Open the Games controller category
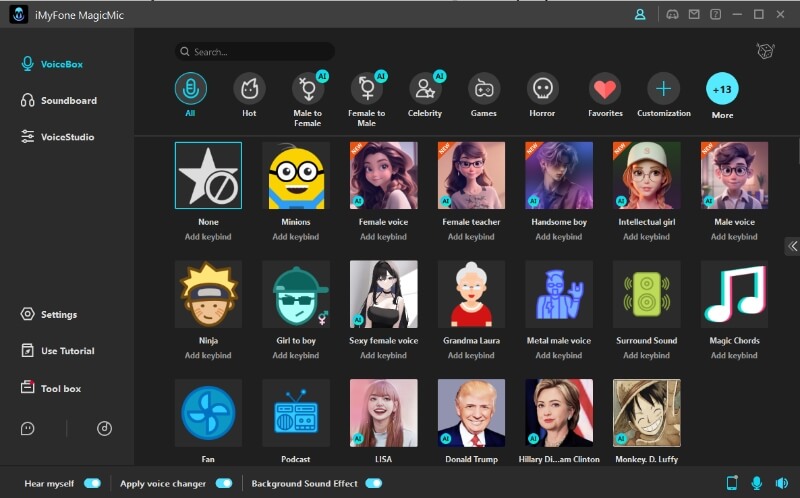The image size is (800, 498). pos(484,89)
